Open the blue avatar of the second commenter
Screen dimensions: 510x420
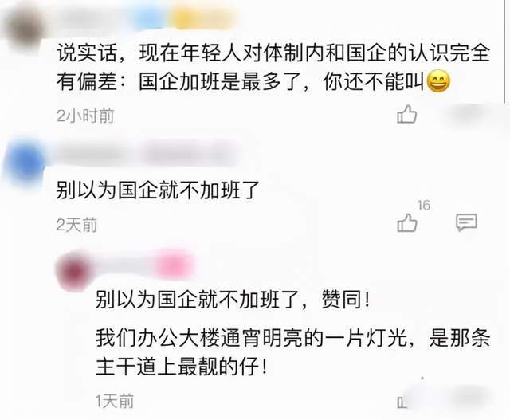pos(25,161)
